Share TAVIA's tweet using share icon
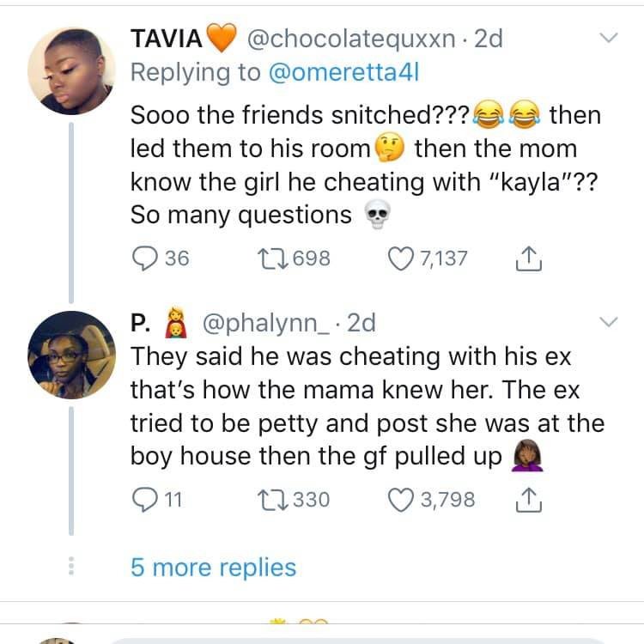The height and width of the screenshot is (644, 644). click(529, 258)
